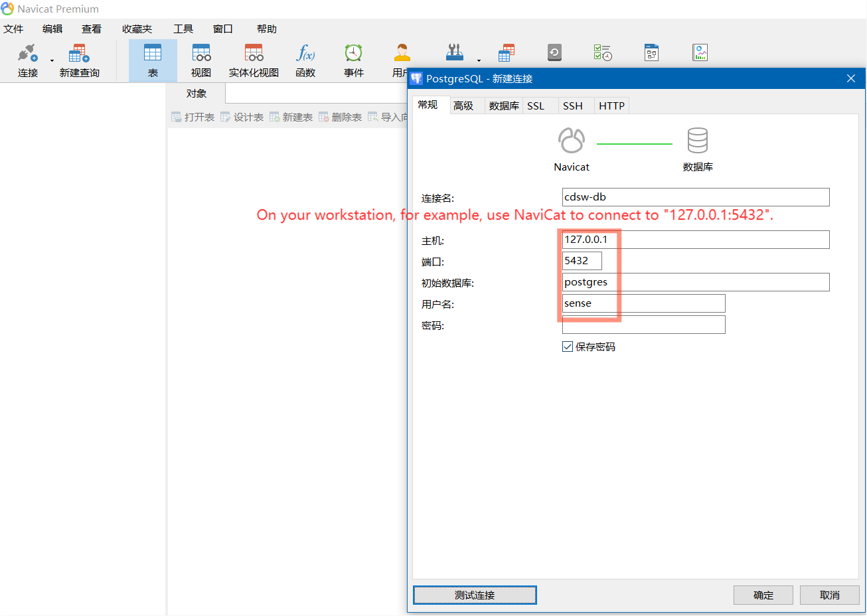Open the 新建查询 (New Query) tool
This screenshot has width=867, height=616.
pyautogui.click(x=79, y=60)
